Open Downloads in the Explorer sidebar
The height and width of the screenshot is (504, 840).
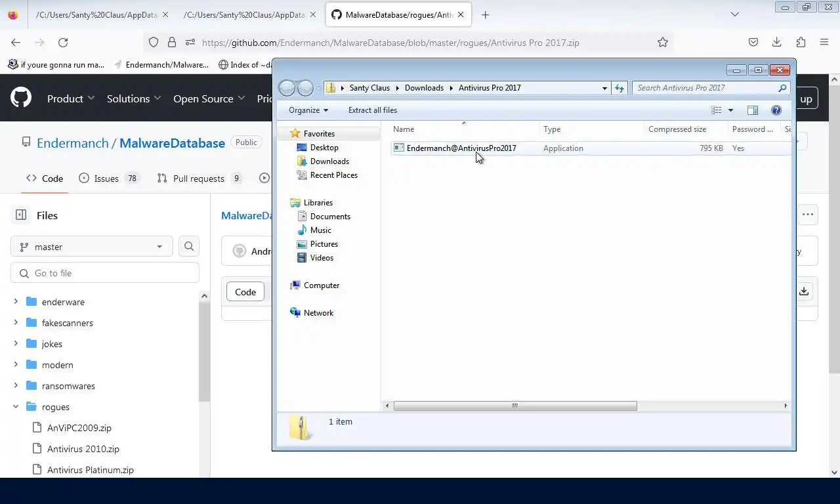coord(329,161)
